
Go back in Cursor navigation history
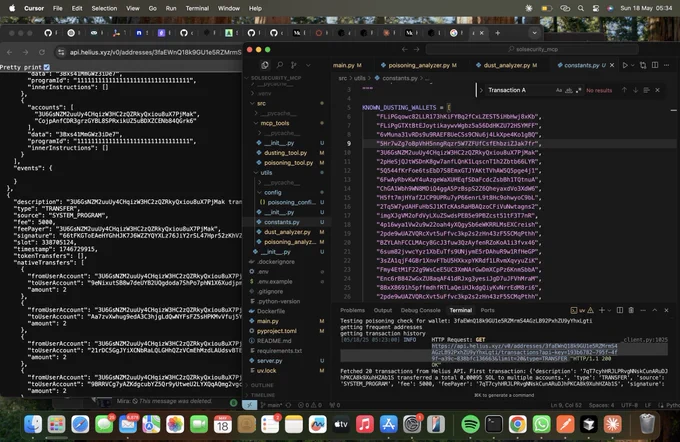405,49
